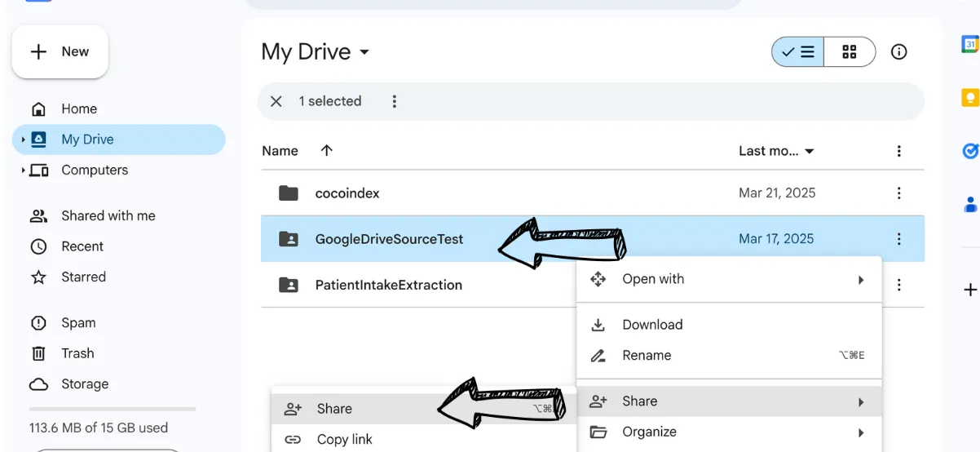Click the Organize folder icon
The height and width of the screenshot is (452, 980).
(x=598, y=432)
